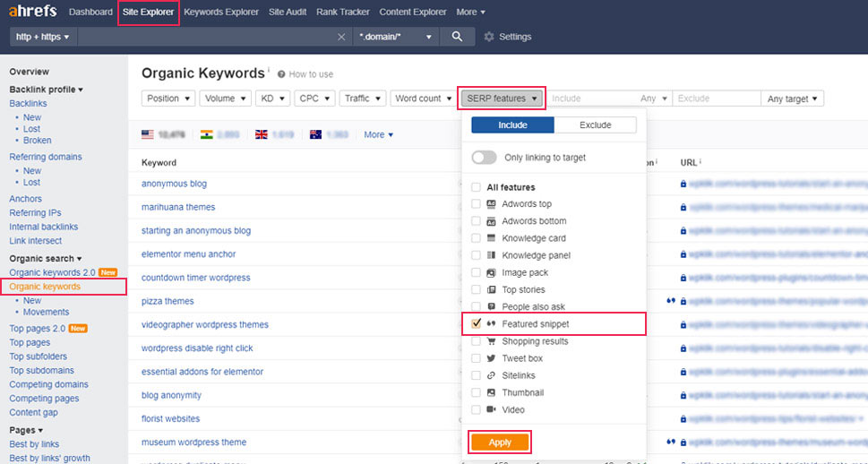The width and height of the screenshot is (868, 464).
Task: Open the Position filter dropdown
Action: click(x=168, y=99)
